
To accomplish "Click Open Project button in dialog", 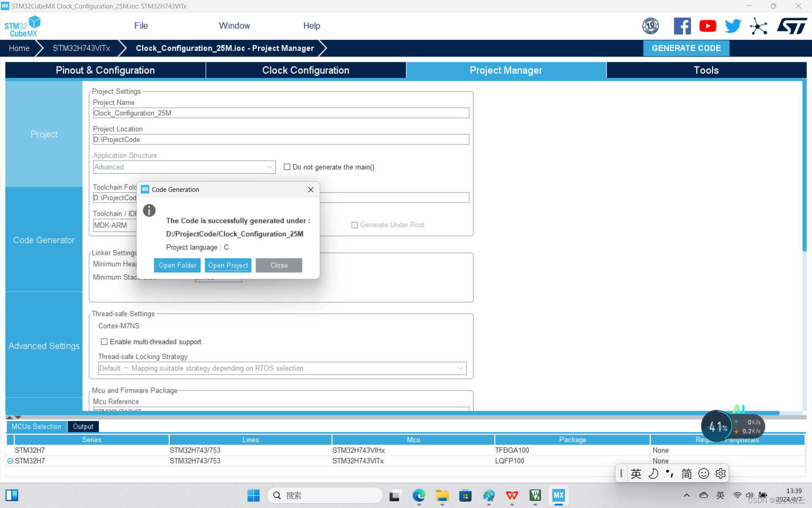I will tap(228, 265).
